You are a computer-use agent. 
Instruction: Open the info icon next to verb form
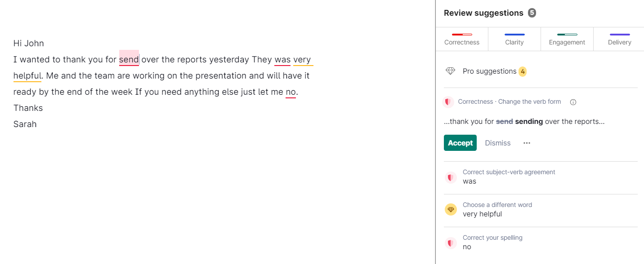coord(573,102)
